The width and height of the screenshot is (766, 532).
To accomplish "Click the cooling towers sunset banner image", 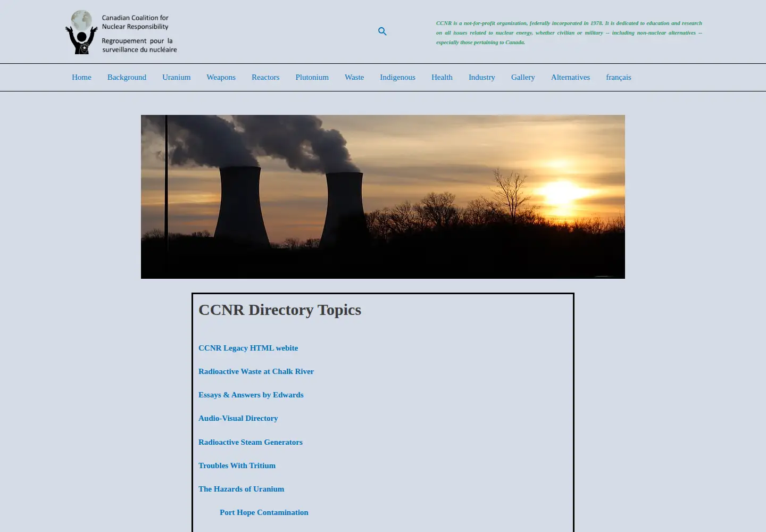I will point(383,197).
